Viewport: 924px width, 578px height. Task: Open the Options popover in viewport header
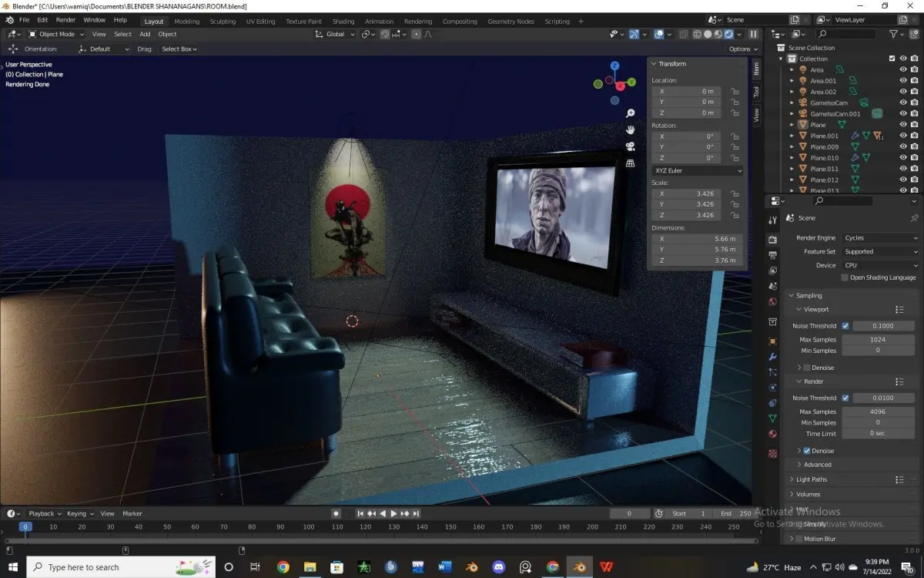[x=742, y=49]
